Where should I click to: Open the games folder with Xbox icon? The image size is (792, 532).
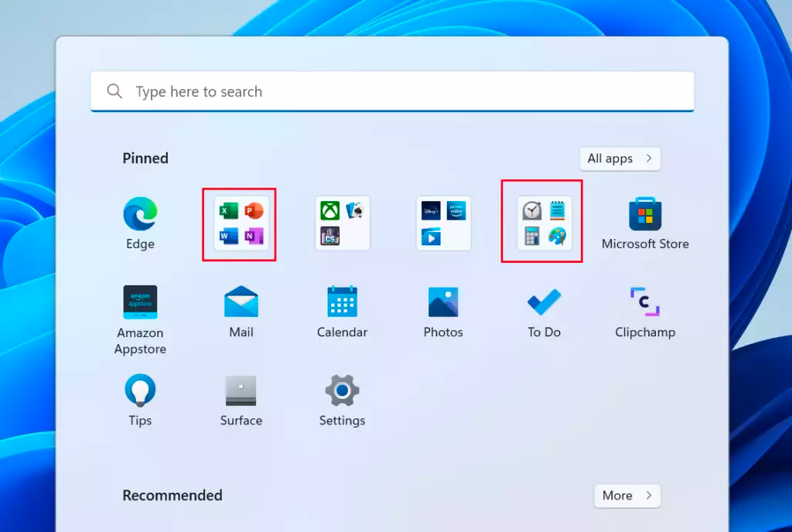pos(343,223)
